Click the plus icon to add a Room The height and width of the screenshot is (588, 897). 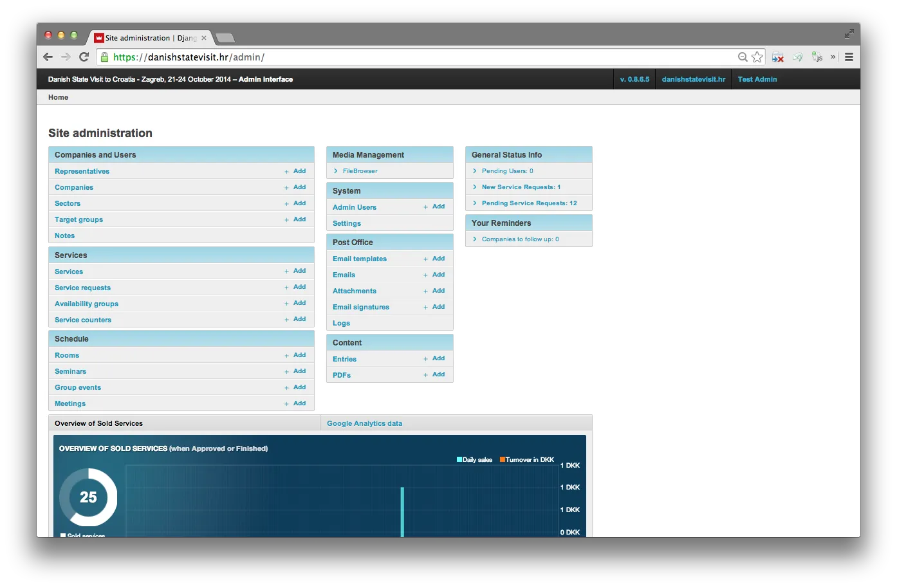tap(287, 354)
